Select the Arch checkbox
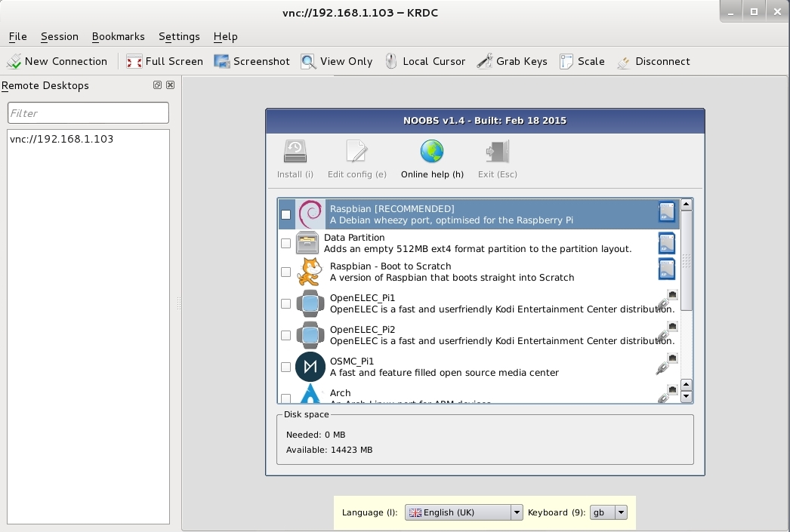 pos(285,398)
